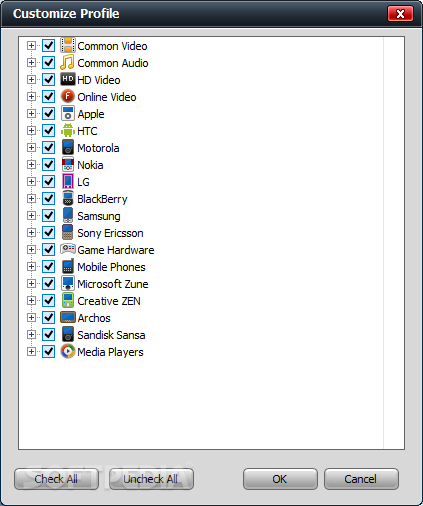Expand the Sony Ericsson tree node

tap(31, 232)
